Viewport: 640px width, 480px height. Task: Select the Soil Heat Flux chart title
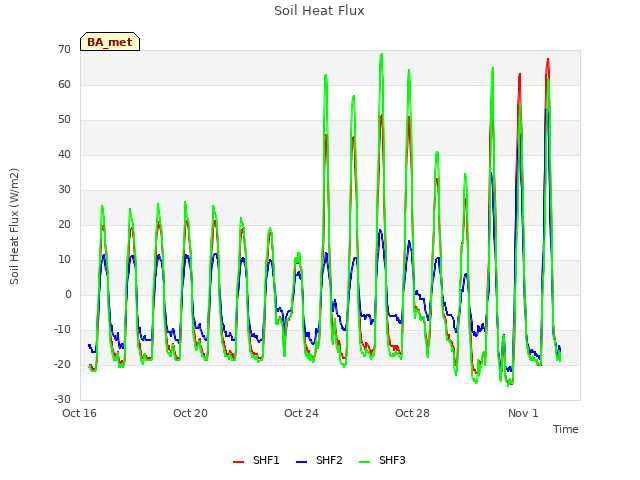[x=319, y=11]
